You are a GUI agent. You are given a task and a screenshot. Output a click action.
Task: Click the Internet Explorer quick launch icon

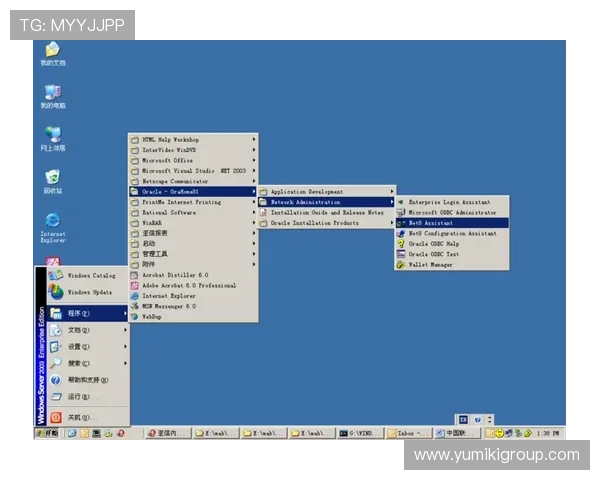point(72,433)
